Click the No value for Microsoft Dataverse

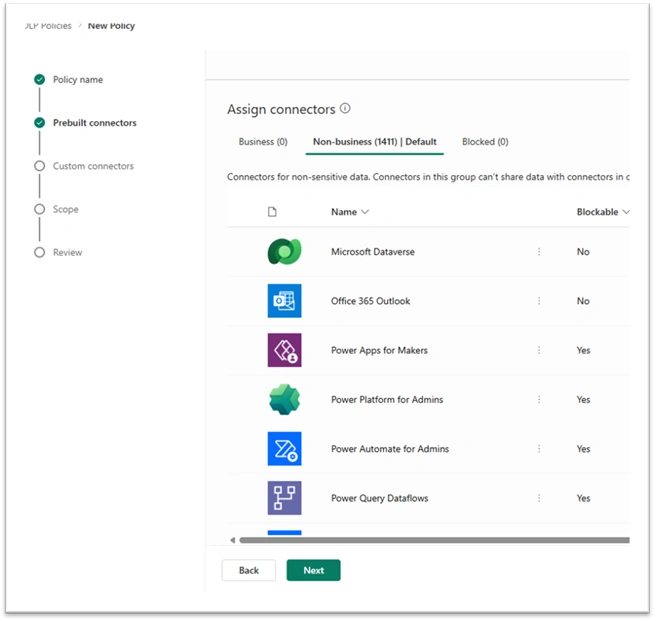(583, 251)
